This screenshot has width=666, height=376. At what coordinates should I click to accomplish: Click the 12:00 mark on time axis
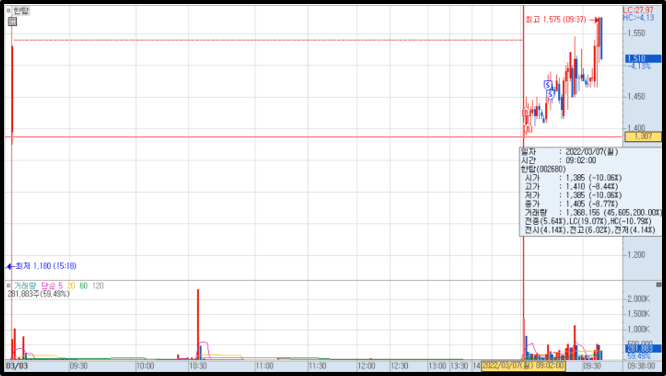point(366,366)
